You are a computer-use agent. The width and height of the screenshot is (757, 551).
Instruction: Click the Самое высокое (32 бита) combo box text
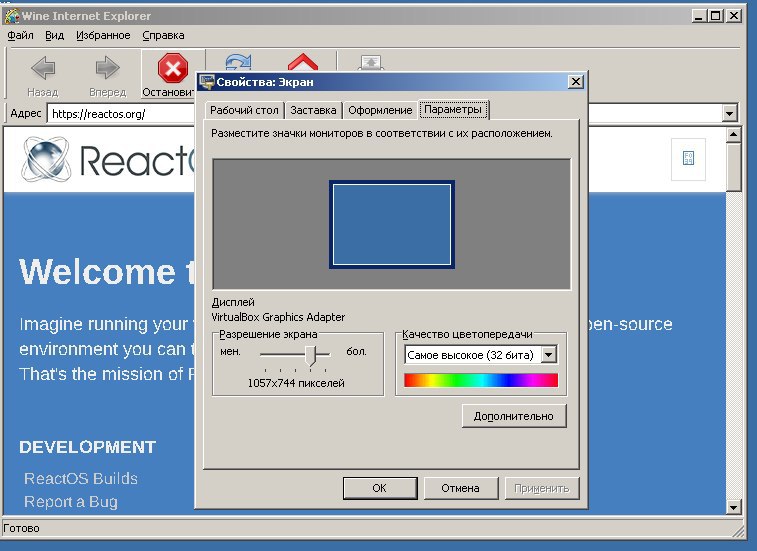(471, 355)
